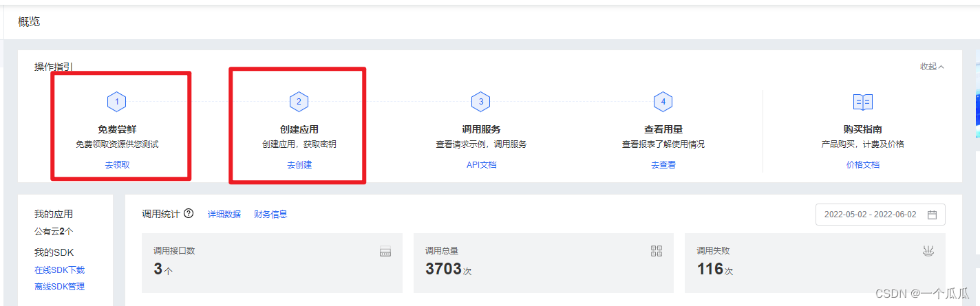
Task: Click the calendar icon in date range
Action: click(x=933, y=215)
